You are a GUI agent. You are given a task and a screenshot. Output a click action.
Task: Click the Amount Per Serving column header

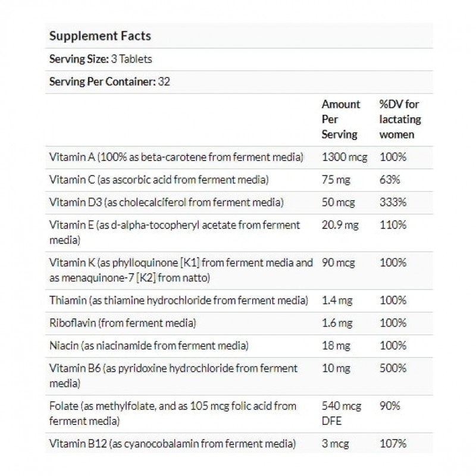click(x=341, y=119)
